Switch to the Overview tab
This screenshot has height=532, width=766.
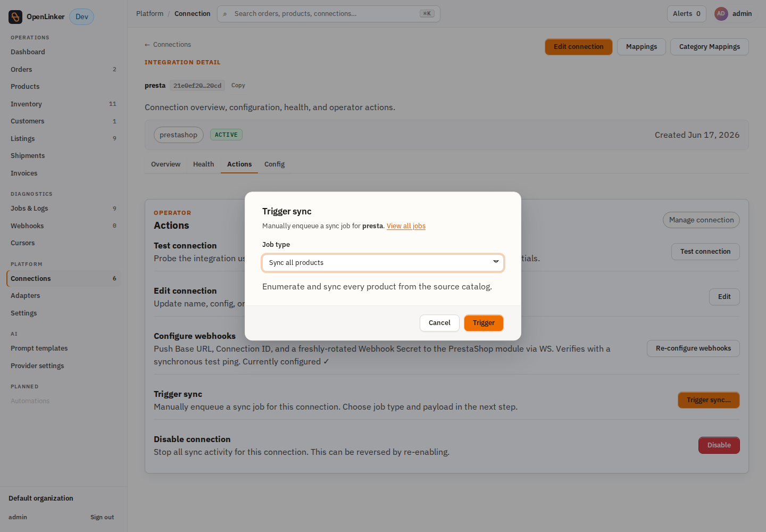[x=165, y=164]
